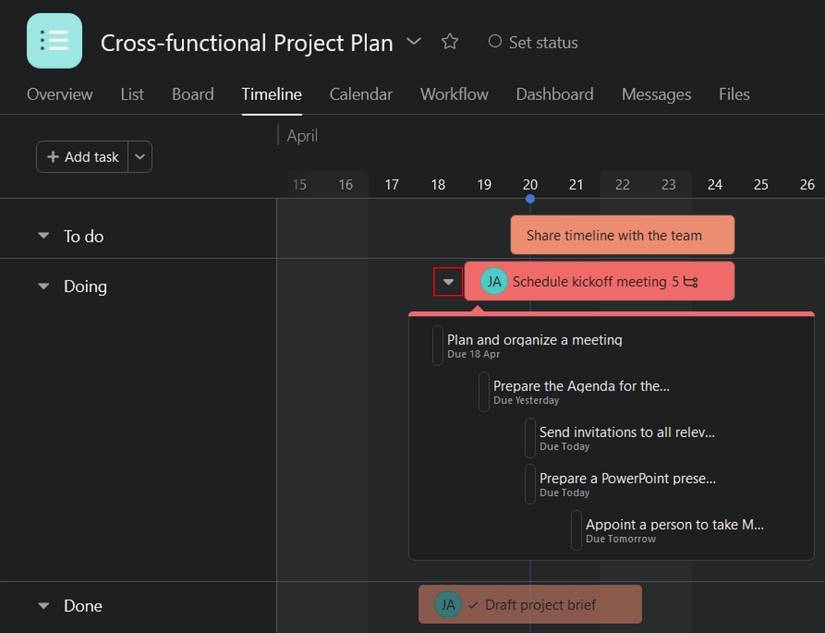Open the Dashboard tab

coord(555,94)
